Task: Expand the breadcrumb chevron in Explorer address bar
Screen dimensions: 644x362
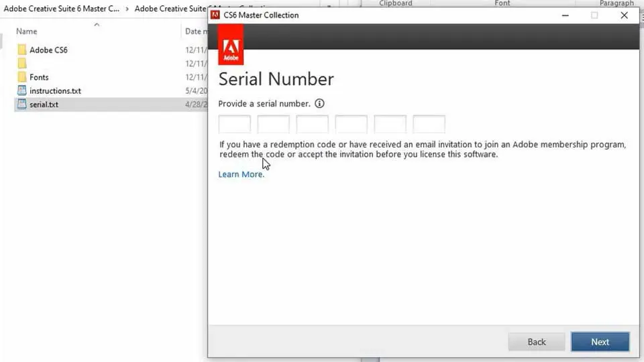Action: coord(127,9)
